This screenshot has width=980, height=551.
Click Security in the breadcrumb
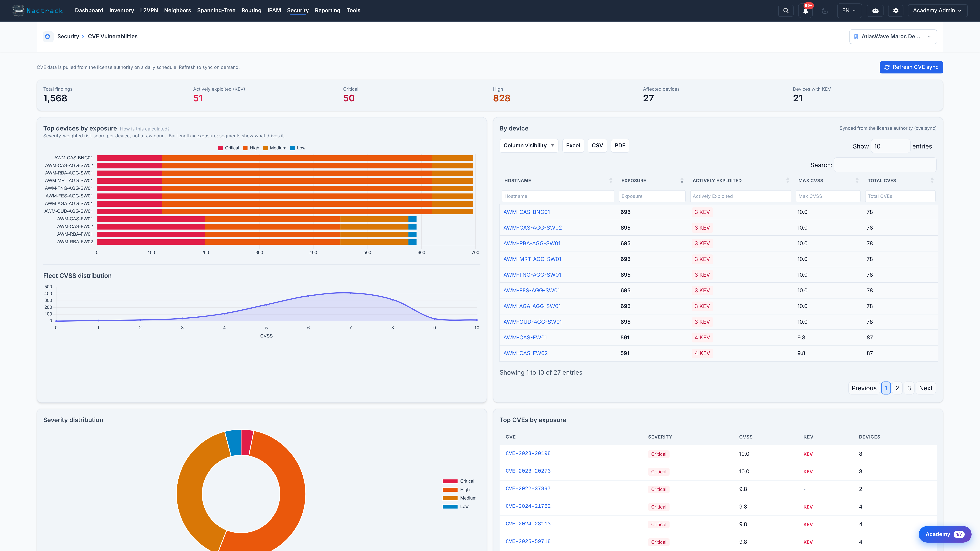[x=68, y=37]
